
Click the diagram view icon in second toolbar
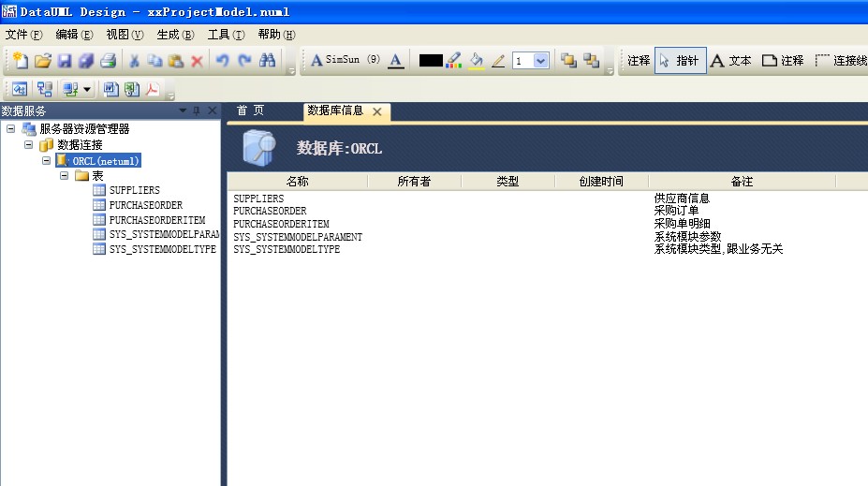[x=20, y=89]
